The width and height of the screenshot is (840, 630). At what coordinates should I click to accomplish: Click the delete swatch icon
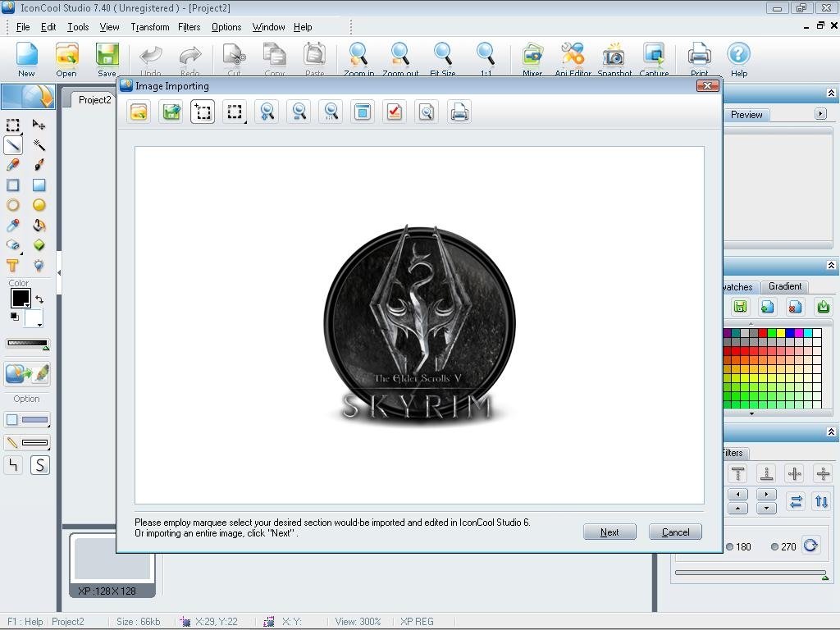click(x=795, y=307)
